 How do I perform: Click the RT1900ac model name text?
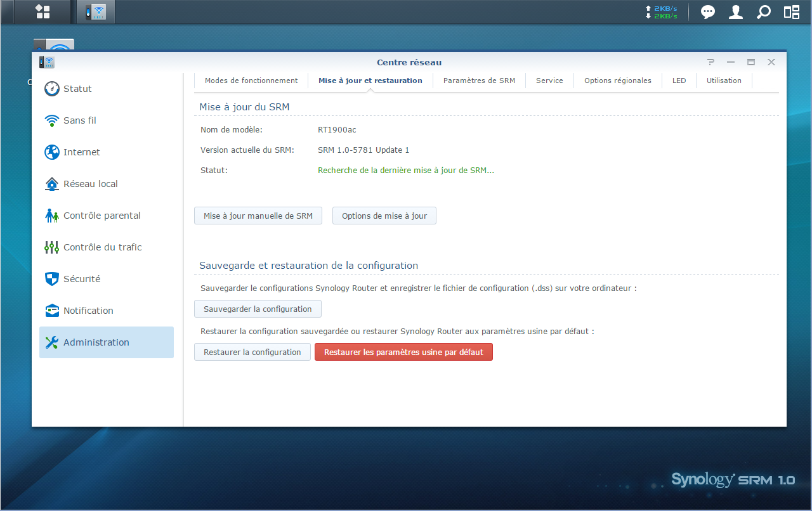point(337,129)
